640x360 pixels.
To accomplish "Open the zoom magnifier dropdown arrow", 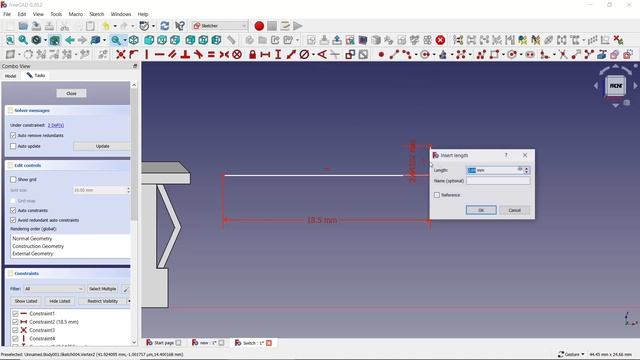I will [x=125, y=40].
